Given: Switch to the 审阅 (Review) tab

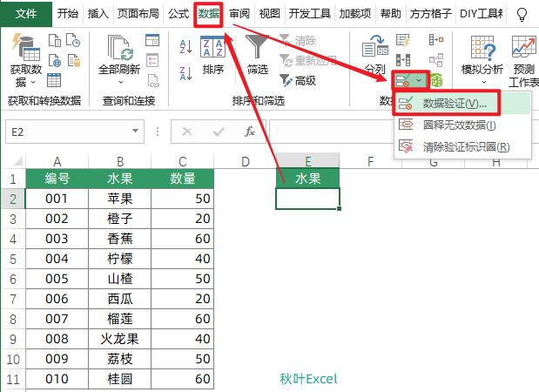Looking at the screenshot, I should click(x=239, y=14).
